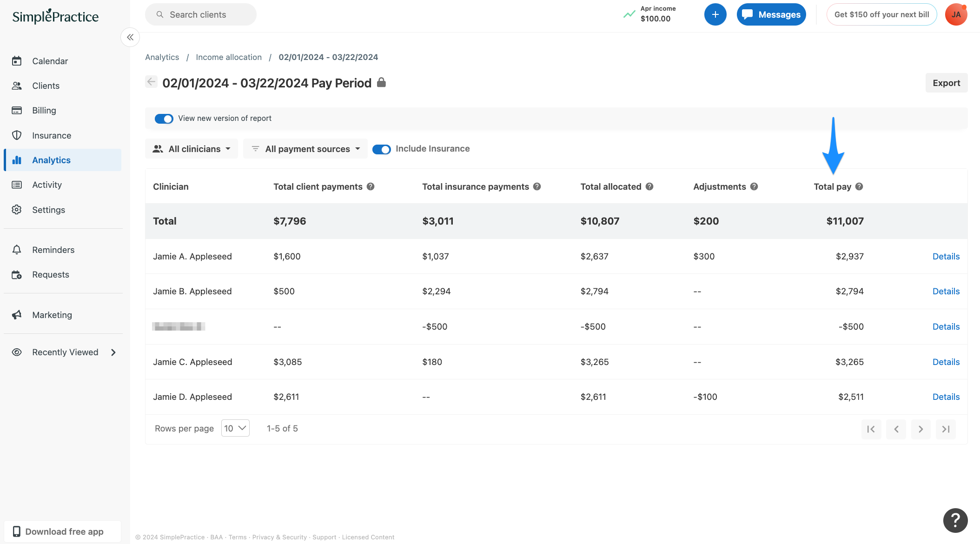
Task: Open the All payment sources filter
Action: click(305, 149)
